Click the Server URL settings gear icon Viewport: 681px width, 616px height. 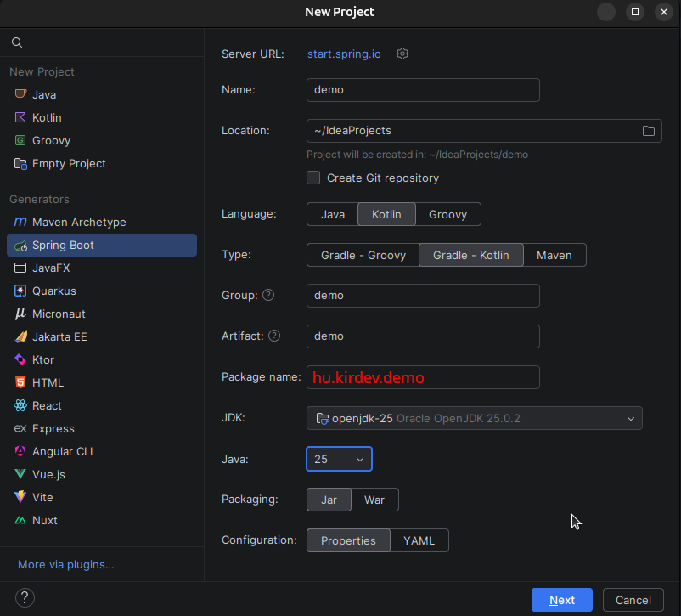[x=403, y=54]
